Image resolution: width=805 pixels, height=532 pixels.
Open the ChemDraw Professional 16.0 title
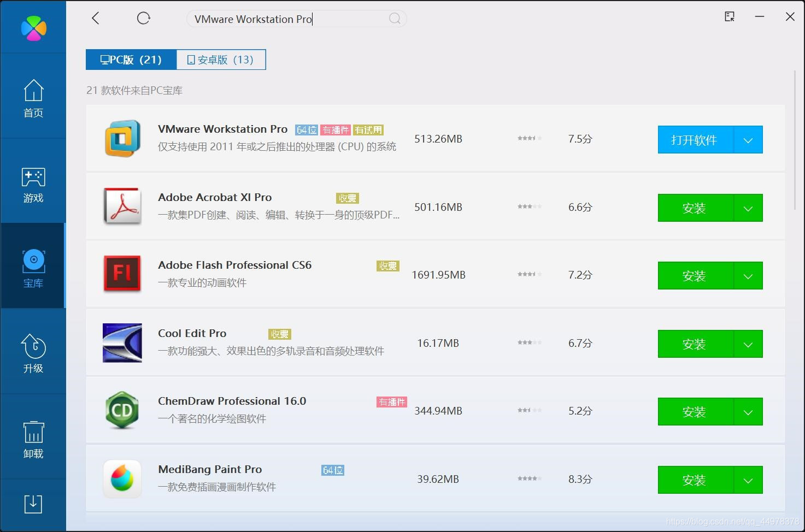[232, 401]
